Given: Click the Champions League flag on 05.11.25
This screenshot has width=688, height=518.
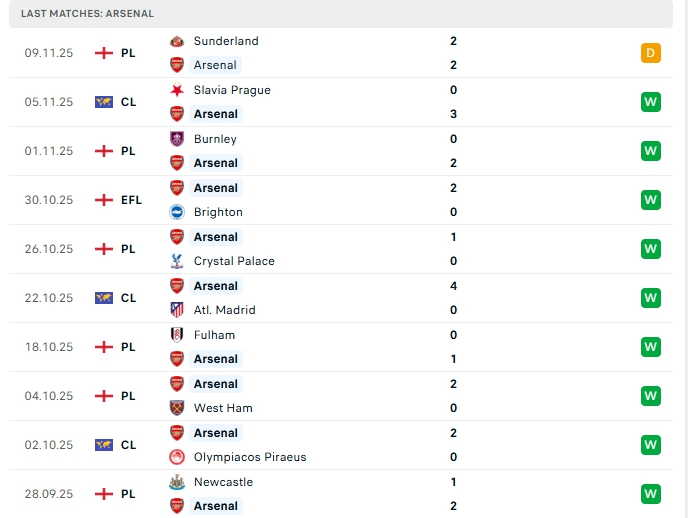Looking at the screenshot, I should (103, 102).
